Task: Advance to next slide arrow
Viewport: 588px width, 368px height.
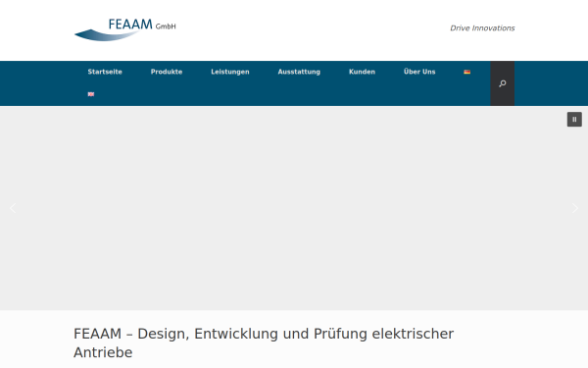Action: pos(575,208)
